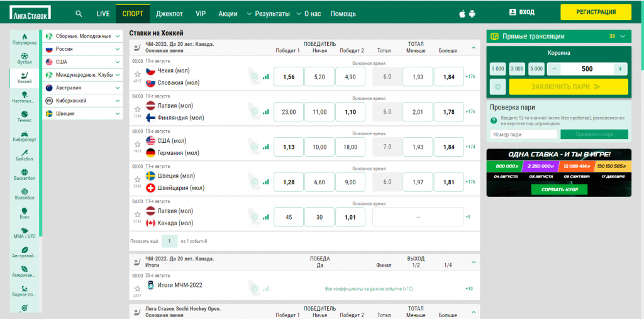Open the basket settings gear icon
The image size is (644, 319).
[x=497, y=87]
